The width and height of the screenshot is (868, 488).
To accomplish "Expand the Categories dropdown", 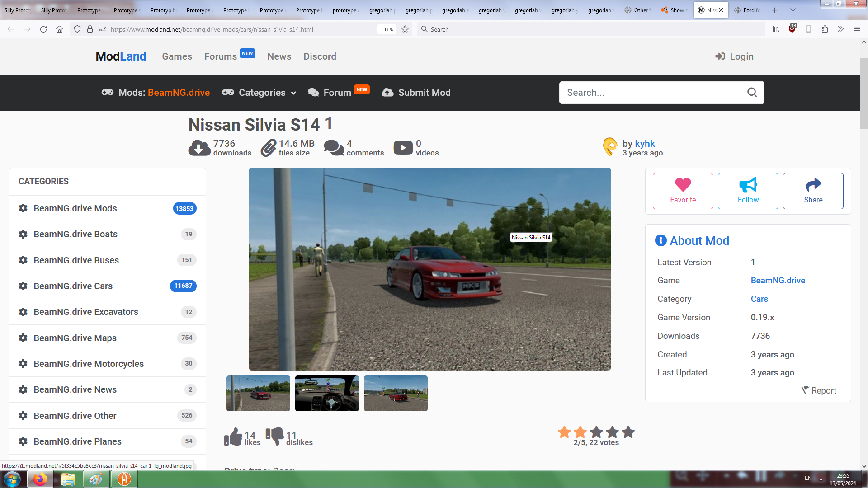I will [x=262, y=93].
